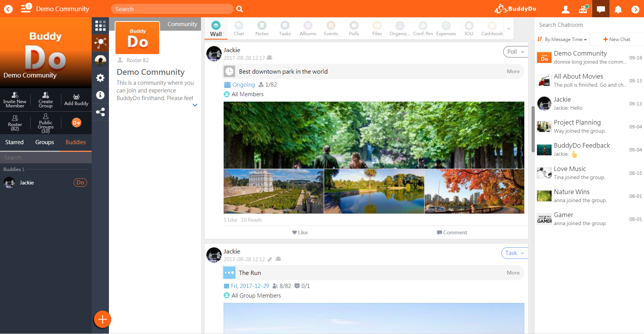
Task: Open Invite New Member
Action: point(15,100)
